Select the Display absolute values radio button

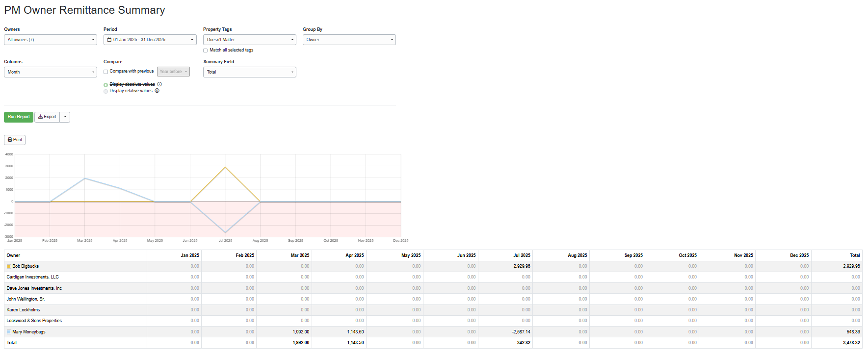[x=105, y=85]
